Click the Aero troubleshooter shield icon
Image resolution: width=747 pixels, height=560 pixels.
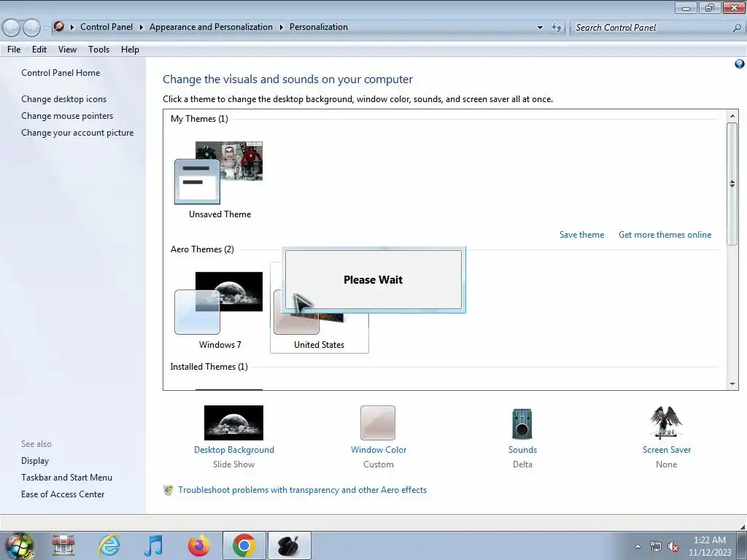169,490
